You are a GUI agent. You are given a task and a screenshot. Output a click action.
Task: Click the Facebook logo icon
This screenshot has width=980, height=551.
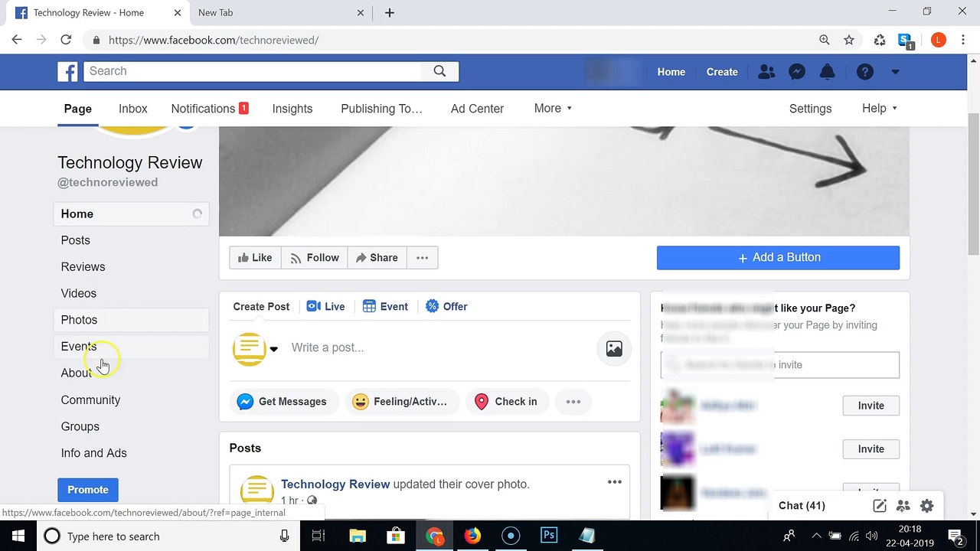(x=67, y=72)
